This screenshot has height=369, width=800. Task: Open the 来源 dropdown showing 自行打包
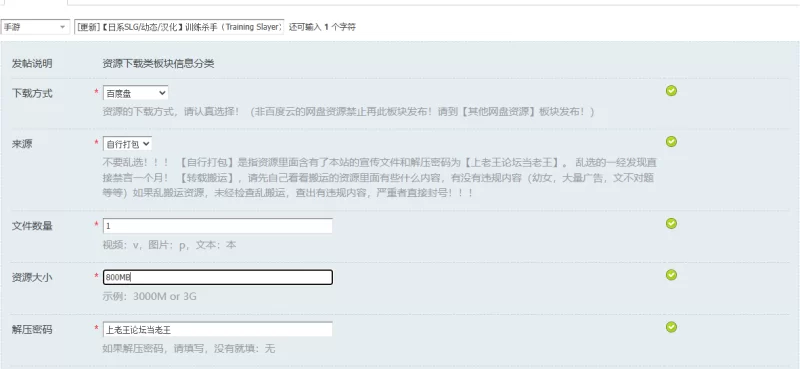(x=128, y=144)
